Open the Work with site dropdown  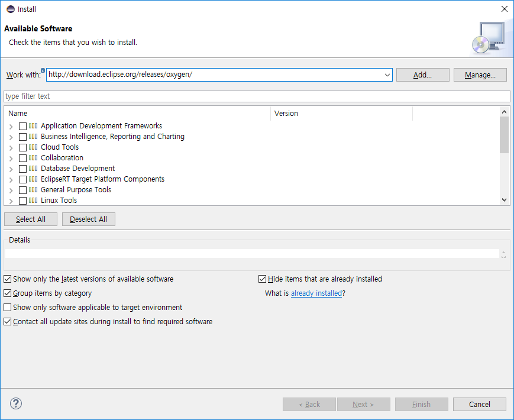pos(387,75)
